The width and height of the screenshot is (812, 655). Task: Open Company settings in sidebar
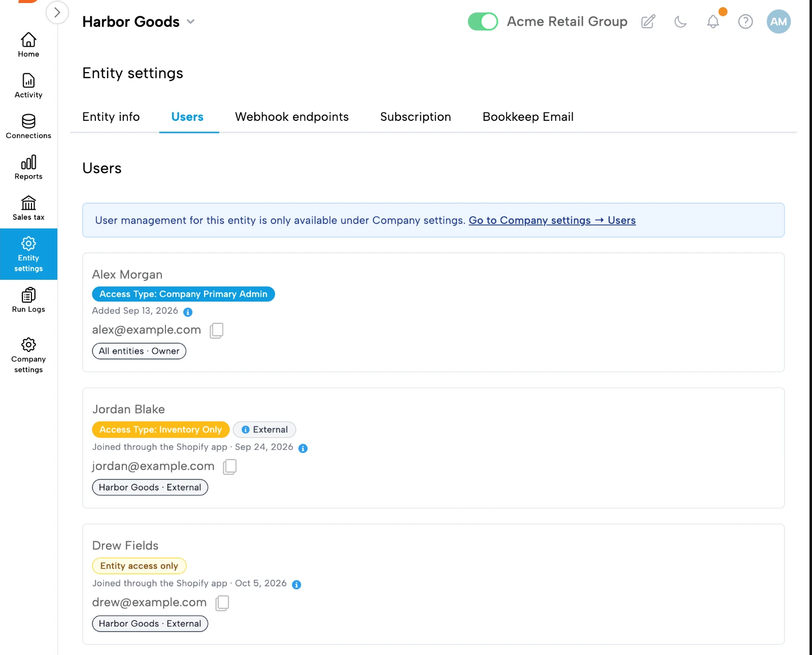click(28, 355)
